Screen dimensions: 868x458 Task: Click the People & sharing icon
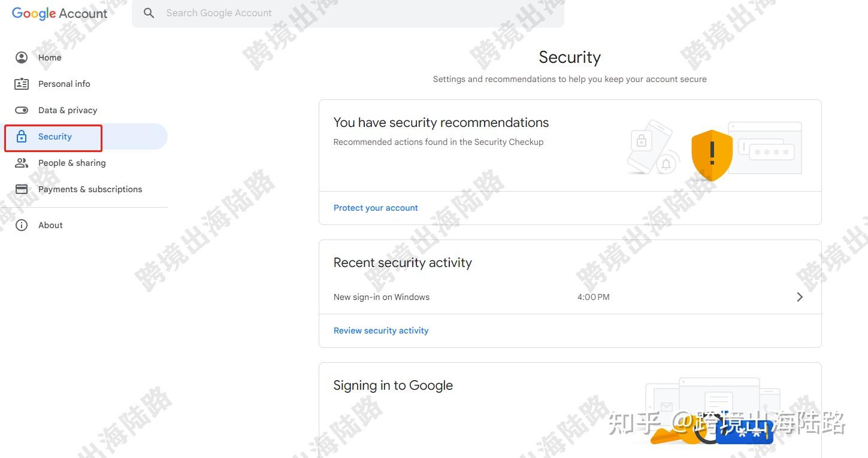22,163
